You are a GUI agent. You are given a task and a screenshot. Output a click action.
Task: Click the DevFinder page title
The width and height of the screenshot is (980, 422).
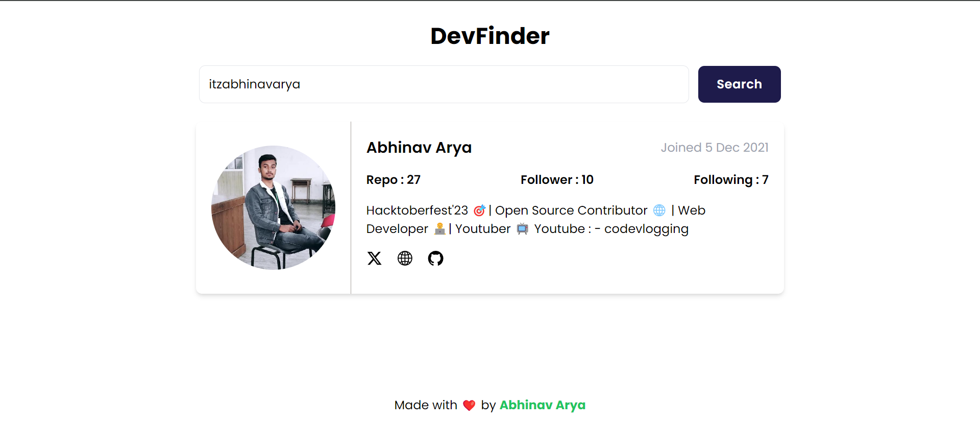(x=490, y=36)
